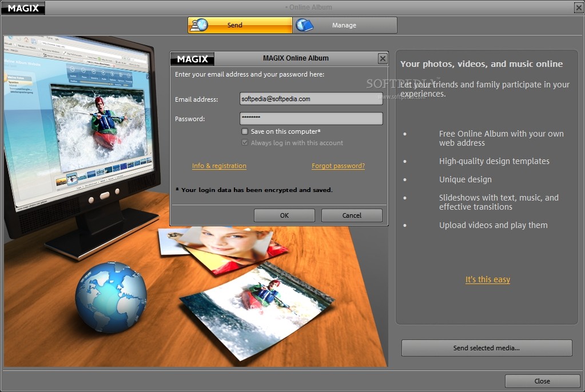Enable Save on this computer checkbox
The width and height of the screenshot is (585, 392).
point(245,131)
